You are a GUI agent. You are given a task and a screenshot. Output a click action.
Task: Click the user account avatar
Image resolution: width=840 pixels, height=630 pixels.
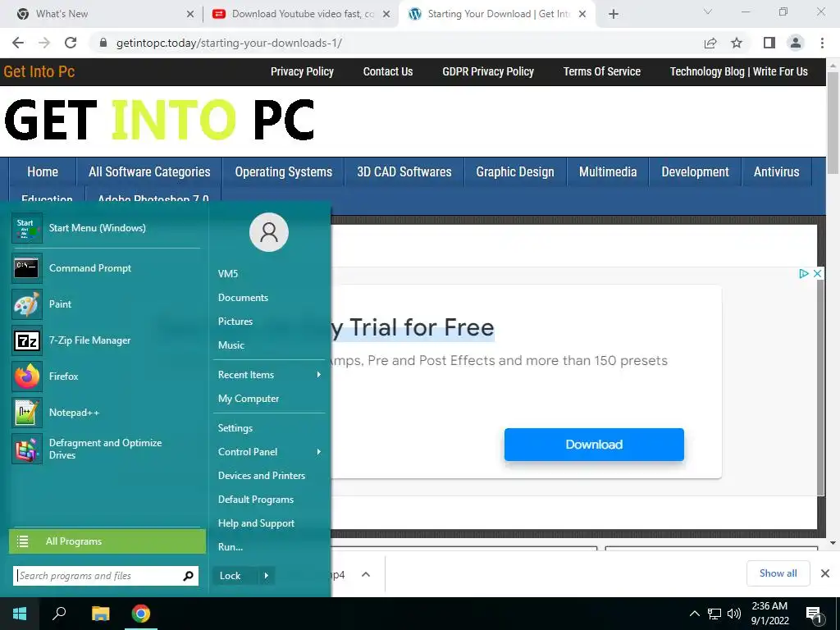point(269,232)
